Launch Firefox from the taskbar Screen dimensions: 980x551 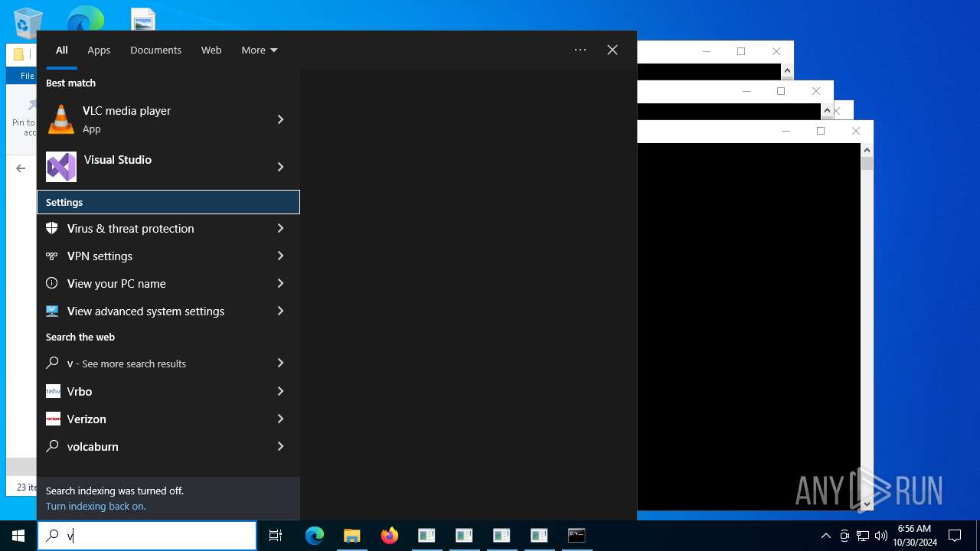point(390,536)
